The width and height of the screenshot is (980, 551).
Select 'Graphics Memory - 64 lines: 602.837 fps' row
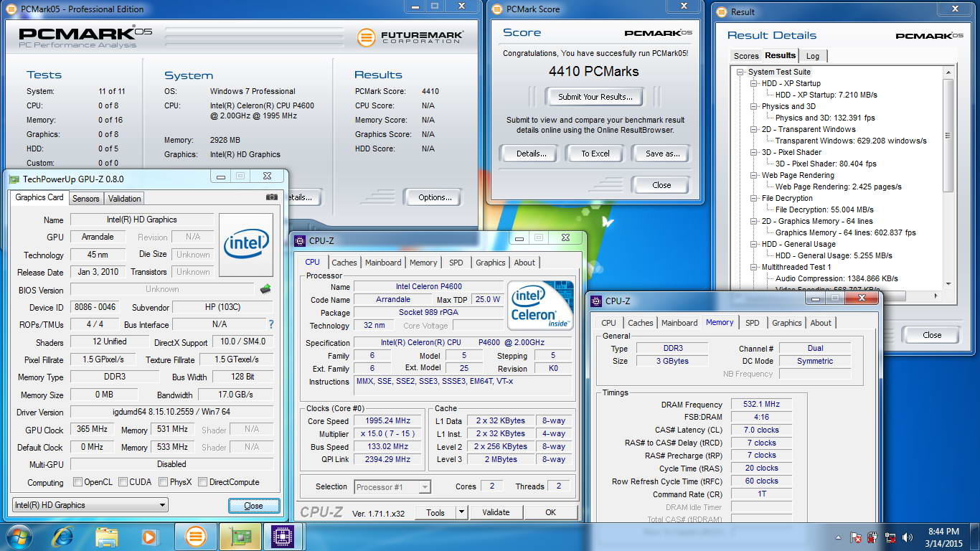coord(846,232)
